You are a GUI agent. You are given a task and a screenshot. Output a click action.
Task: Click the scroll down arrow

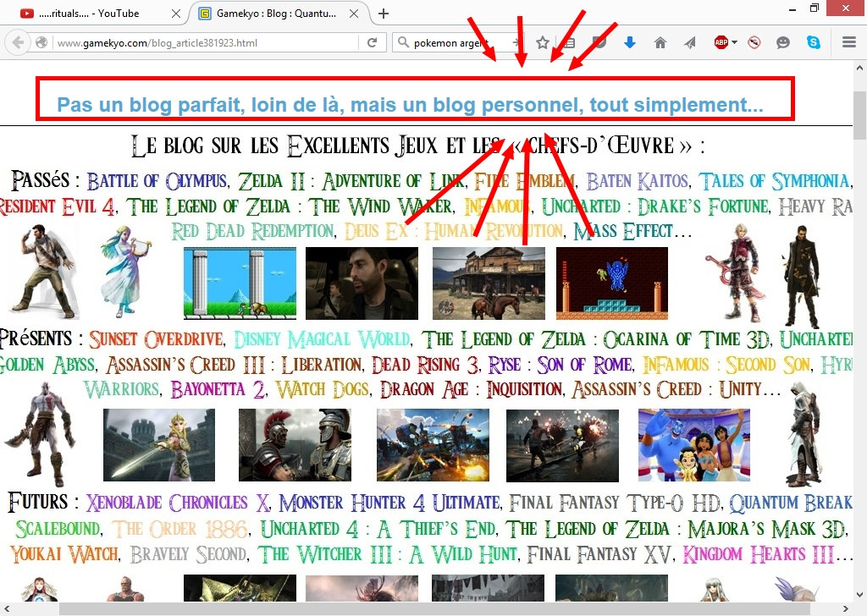(x=860, y=595)
